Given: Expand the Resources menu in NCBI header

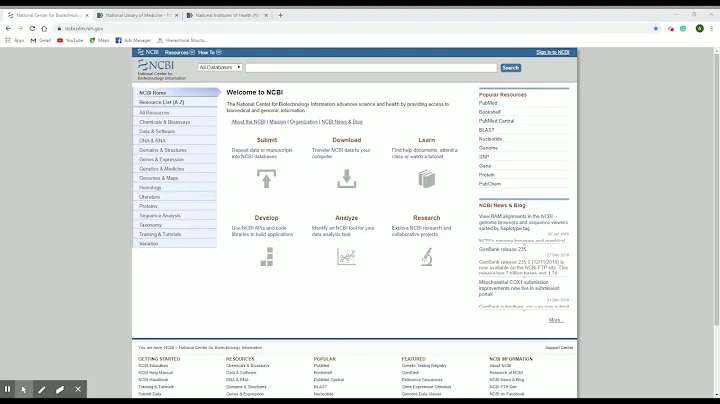Looking at the screenshot, I should point(180,52).
